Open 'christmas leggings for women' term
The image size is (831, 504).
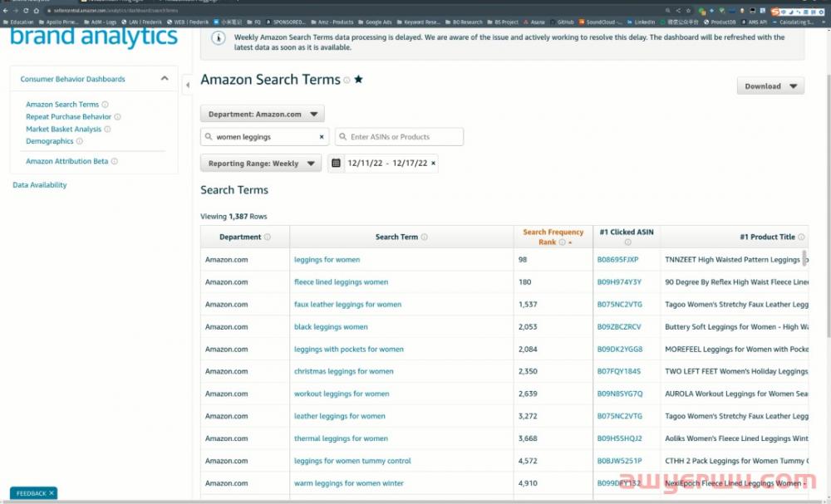(344, 372)
